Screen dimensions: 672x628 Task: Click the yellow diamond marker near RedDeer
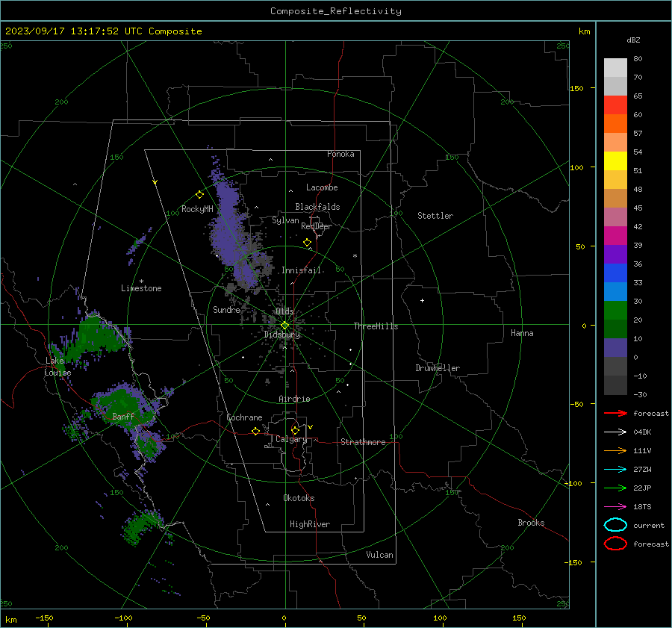point(307,243)
